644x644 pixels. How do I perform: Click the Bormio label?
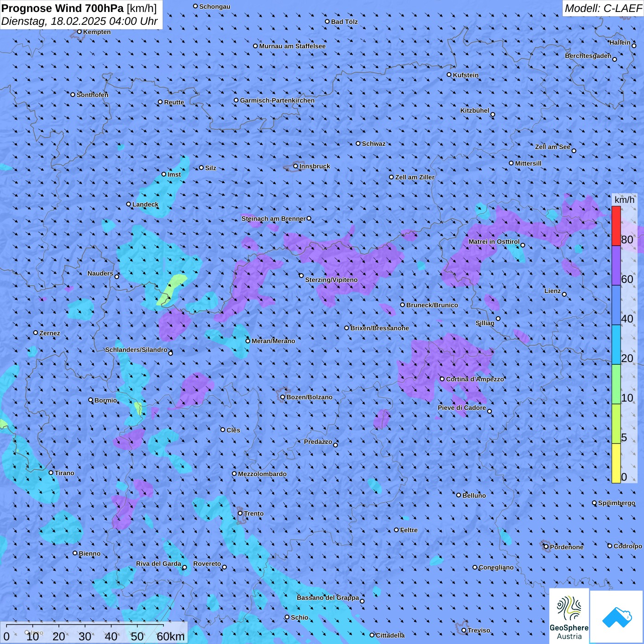coord(105,400)
